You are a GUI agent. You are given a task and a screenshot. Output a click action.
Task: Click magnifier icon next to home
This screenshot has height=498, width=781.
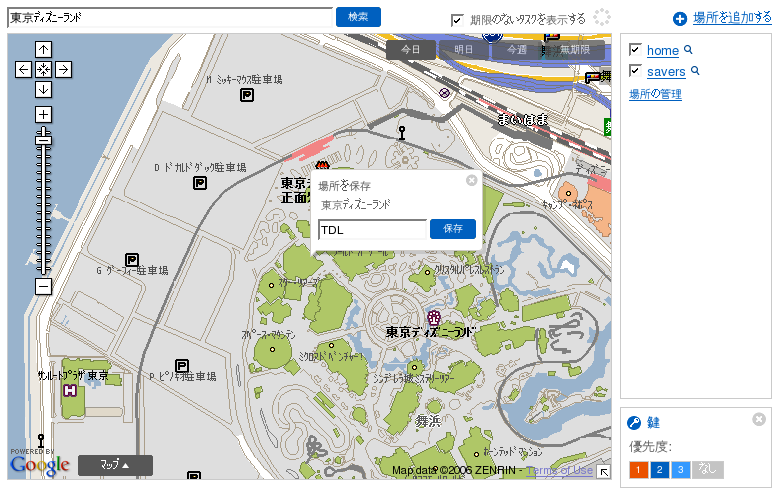pyautogui.click(x=688, y=49)
